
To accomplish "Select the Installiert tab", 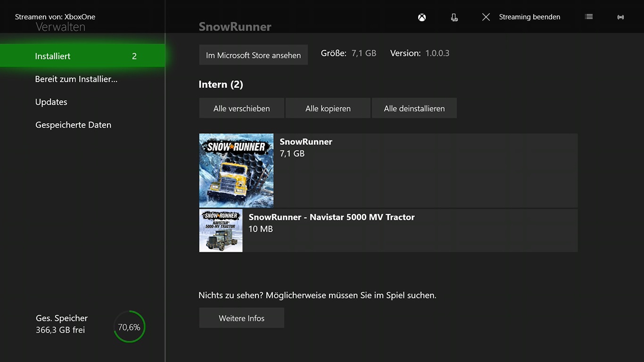I will click(83, 56).
